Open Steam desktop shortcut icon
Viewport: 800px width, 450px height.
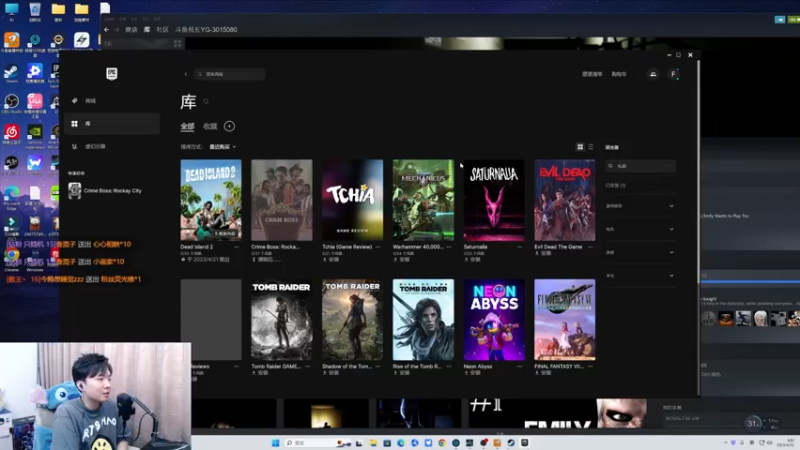point(11,73)
